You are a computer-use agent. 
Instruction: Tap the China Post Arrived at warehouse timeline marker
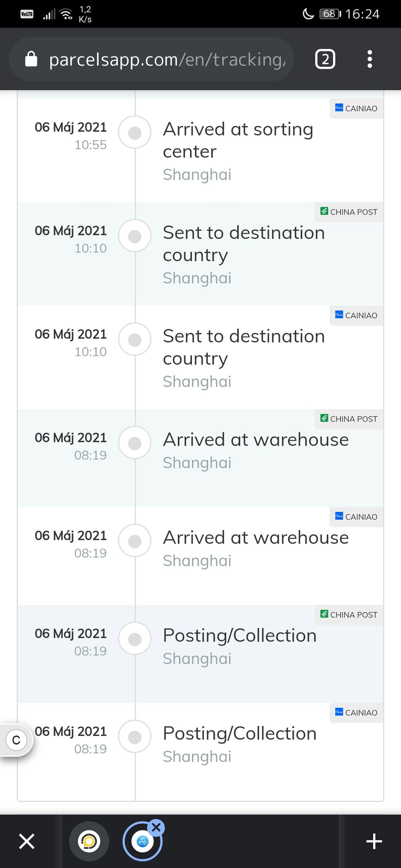(x=135, y=443)
